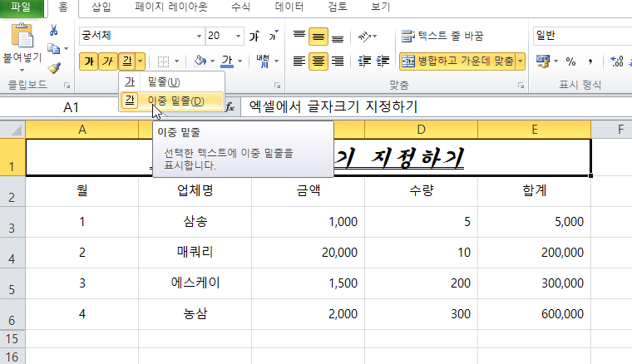Click the 에스케이 cell
This screenshot has height=364, width=632.
click(195, 283)
